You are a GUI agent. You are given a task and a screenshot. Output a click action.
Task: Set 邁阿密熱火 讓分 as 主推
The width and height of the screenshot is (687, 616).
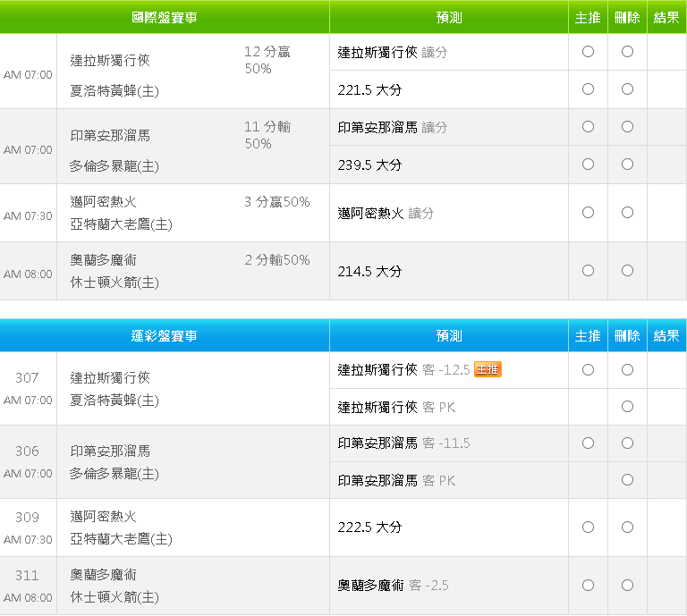tap(588, 213)
